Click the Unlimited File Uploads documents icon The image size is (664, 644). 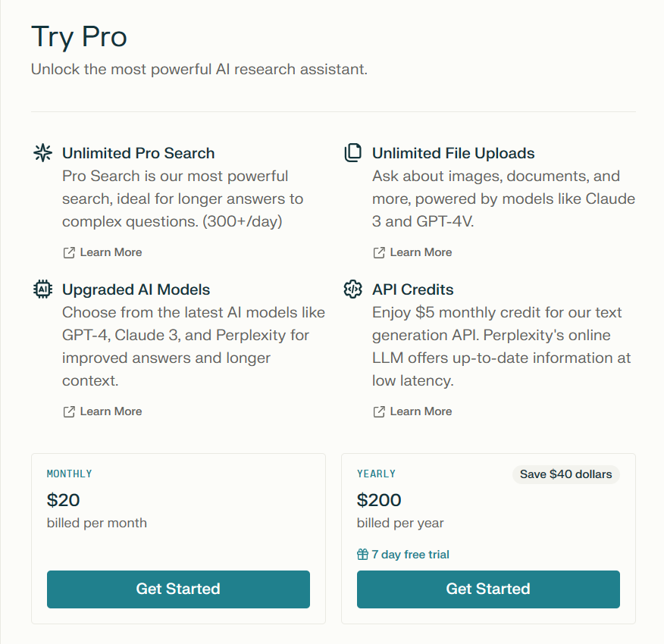click(x=353, y=153)
